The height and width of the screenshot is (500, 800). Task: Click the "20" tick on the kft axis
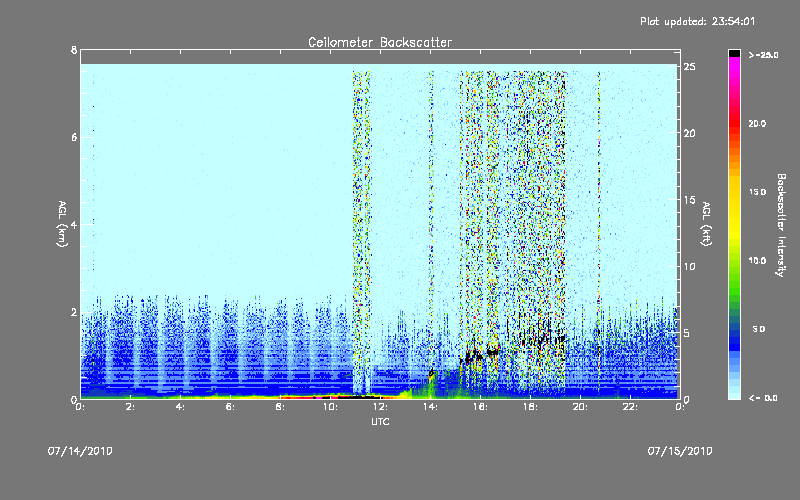click(689, 133)
